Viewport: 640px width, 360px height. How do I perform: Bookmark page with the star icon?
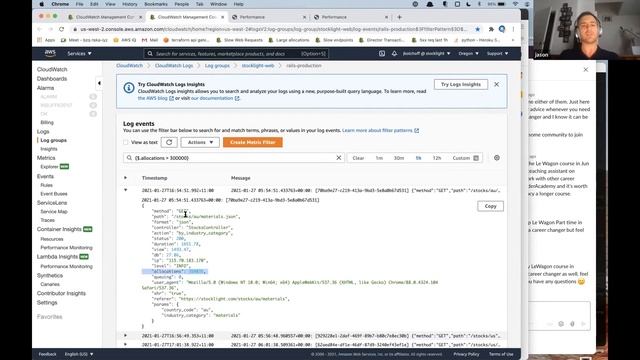478,29
